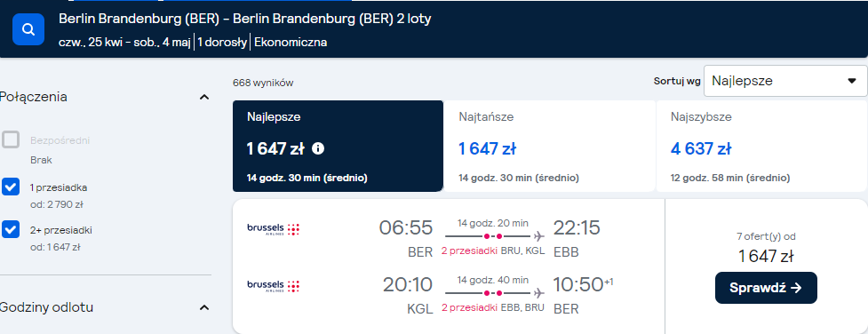Uncheck the 2+ przesiadki filter
Image resolution: width=868 pixels, height=334 pixels.
(11, 229)
